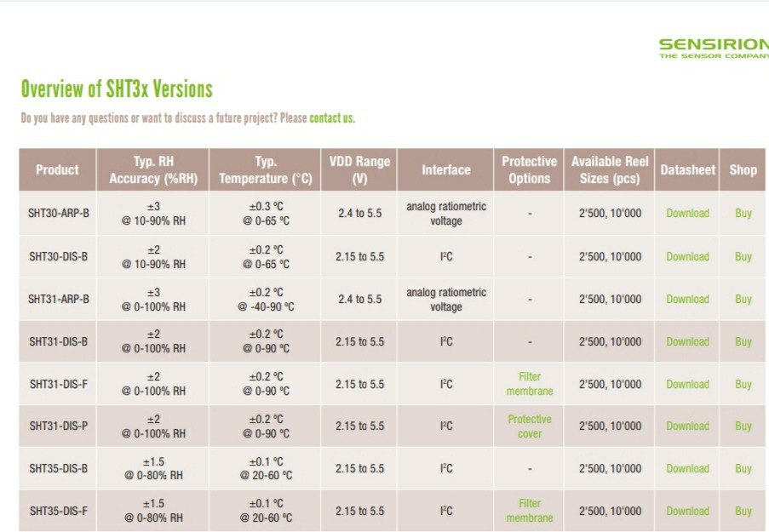Image resolution: width=769 pixels, height=532 pixels.
Task: Open the 'contact us' link
Action: 332,118
